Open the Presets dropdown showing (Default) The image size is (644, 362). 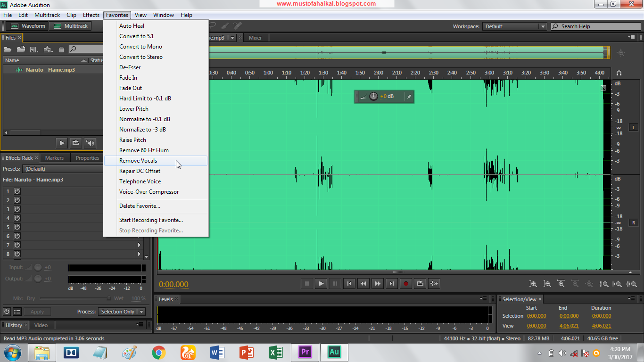click(x=64, y=169)
